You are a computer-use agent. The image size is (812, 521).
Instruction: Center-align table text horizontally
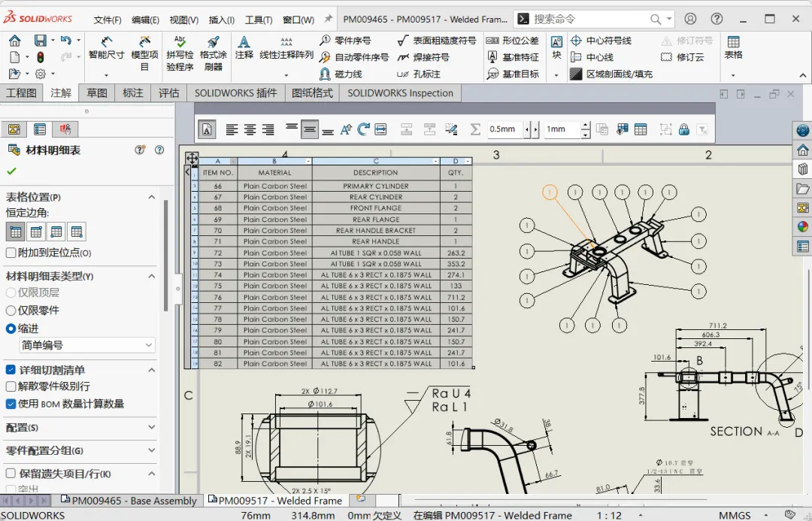click(250, 129)
